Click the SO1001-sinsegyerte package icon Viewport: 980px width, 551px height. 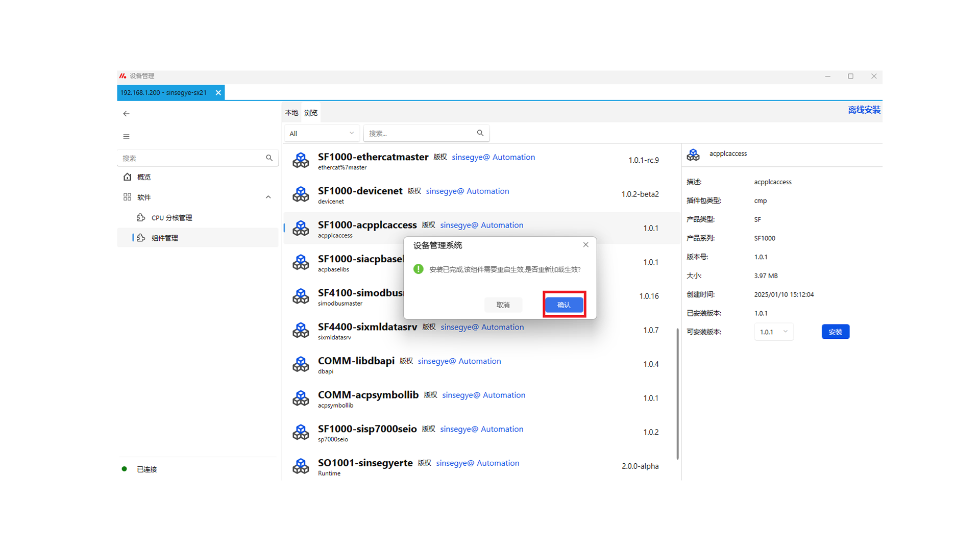[x=301, y=466]
